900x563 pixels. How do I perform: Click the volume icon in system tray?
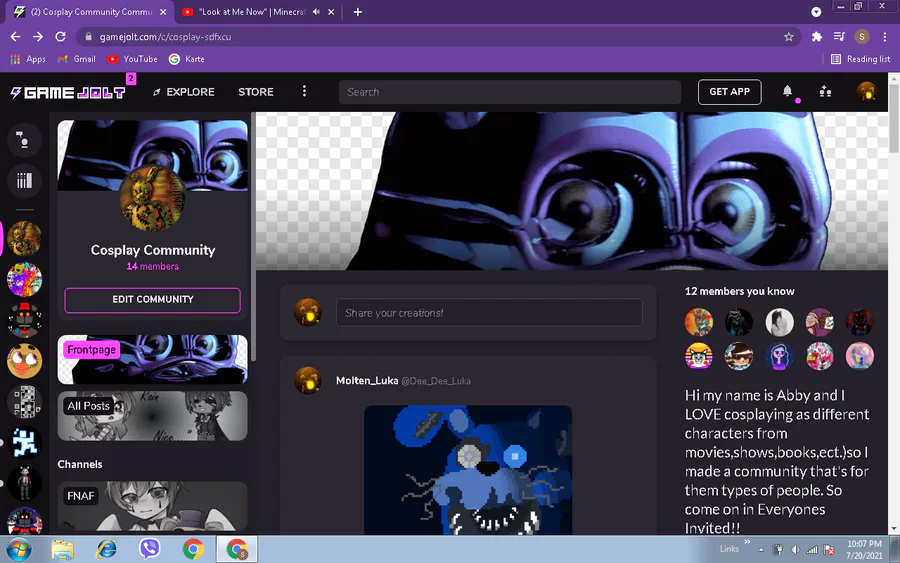click(796, 550)
